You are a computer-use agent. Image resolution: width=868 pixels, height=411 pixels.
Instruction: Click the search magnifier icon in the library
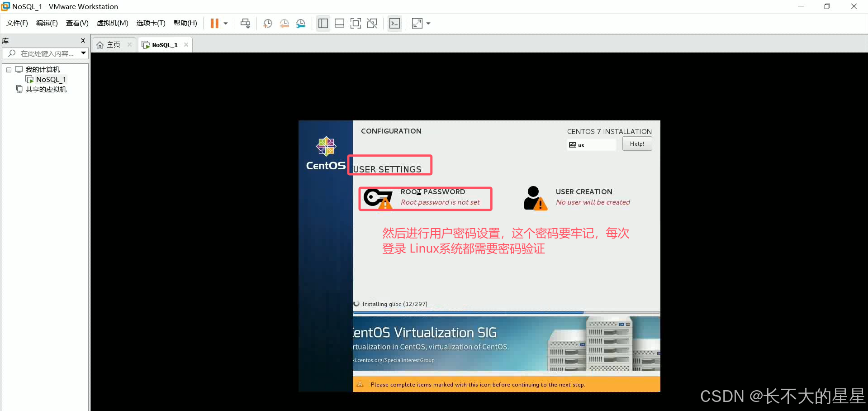[x=12, y=53]
